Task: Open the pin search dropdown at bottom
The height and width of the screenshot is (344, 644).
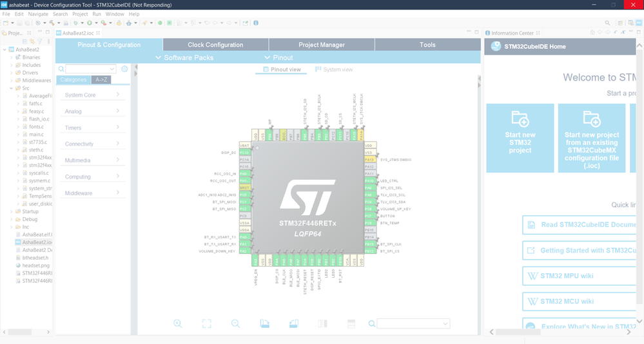Action: (x=445, y=323)
